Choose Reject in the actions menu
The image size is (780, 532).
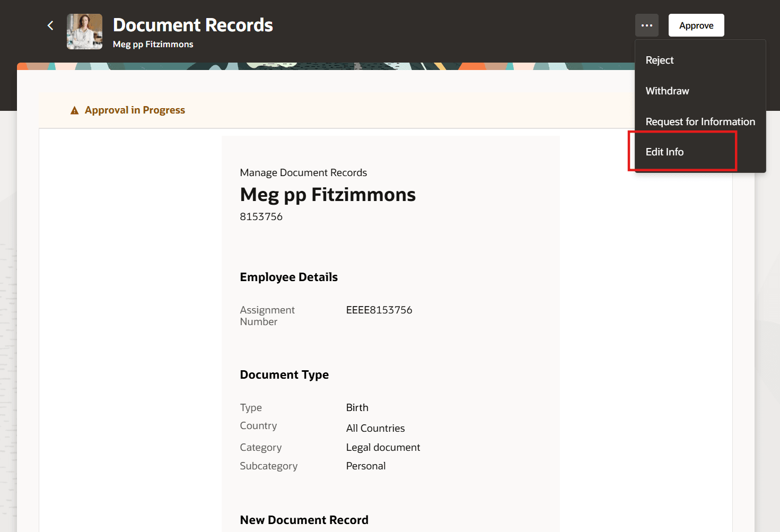coord(659,60)
